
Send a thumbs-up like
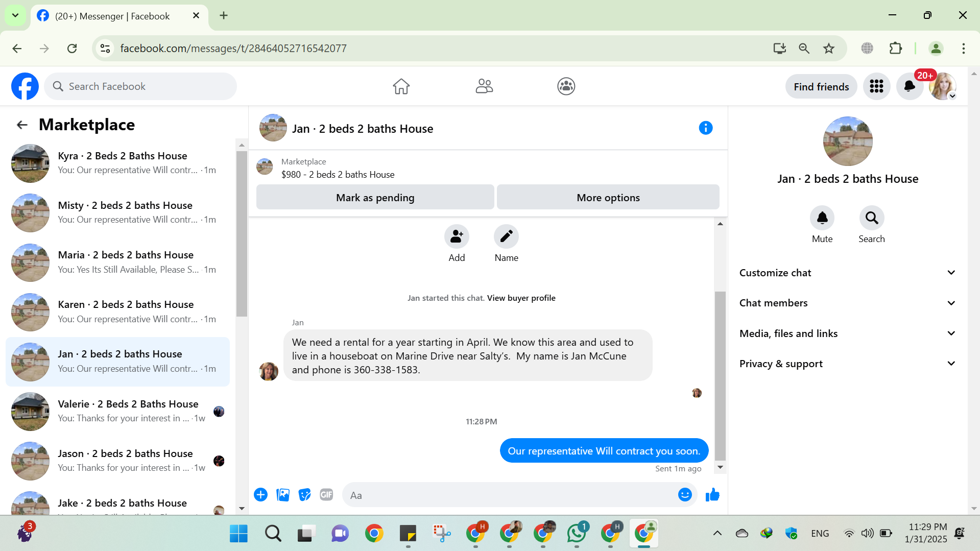pos(712,495)
